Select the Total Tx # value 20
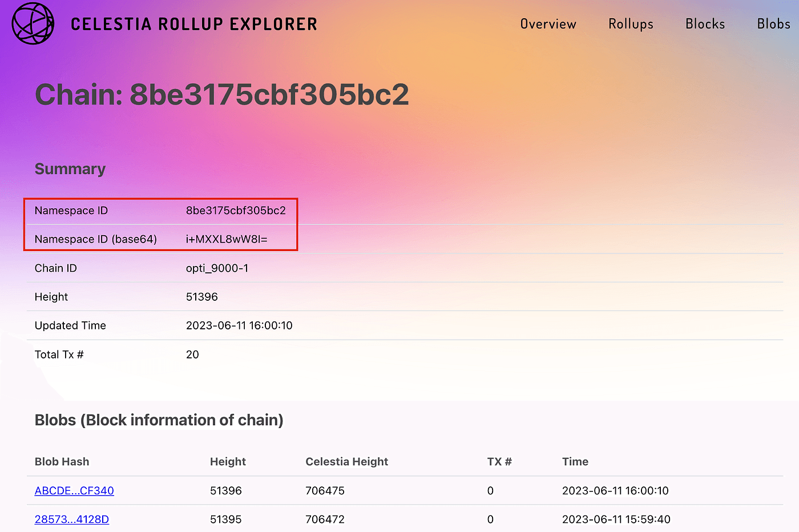 (x=192, y=354)
